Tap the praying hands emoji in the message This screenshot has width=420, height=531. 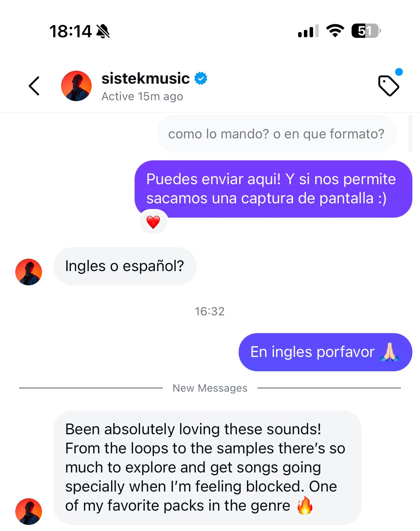389,352
